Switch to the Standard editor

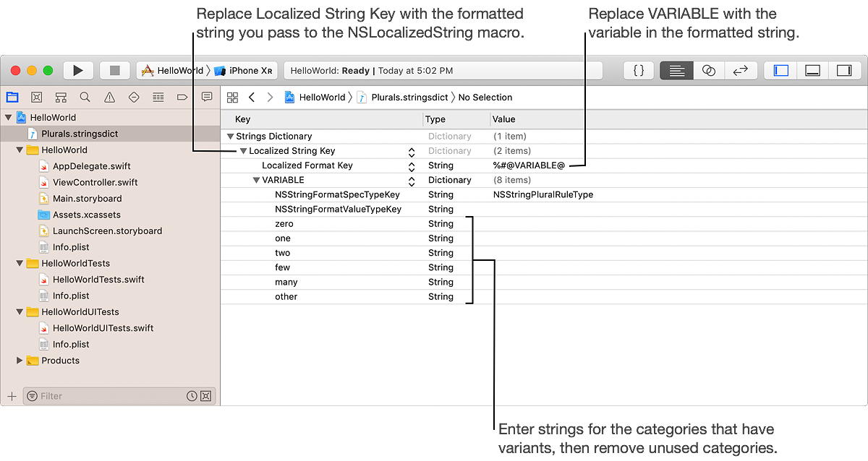[x=676, y=70]
